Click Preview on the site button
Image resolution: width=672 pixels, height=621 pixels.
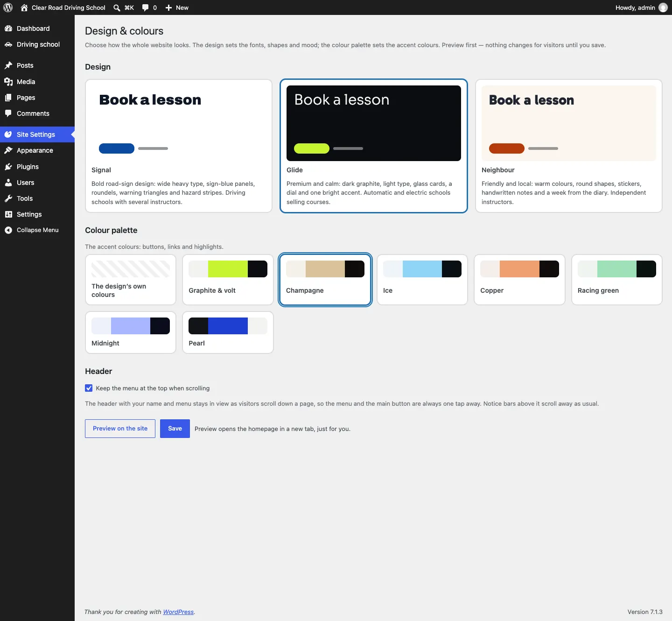pos(120,429)
